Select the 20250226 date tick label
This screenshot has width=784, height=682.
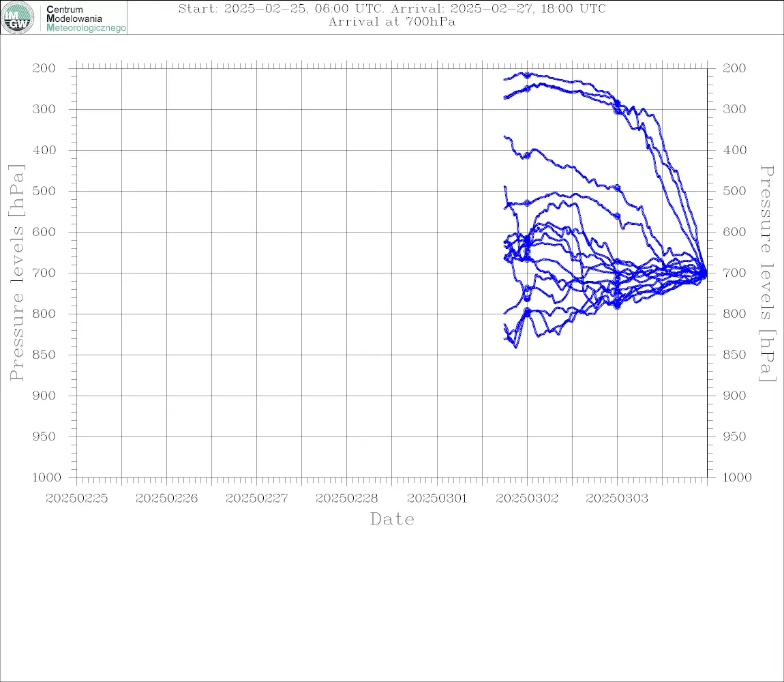tap(166, 499)
